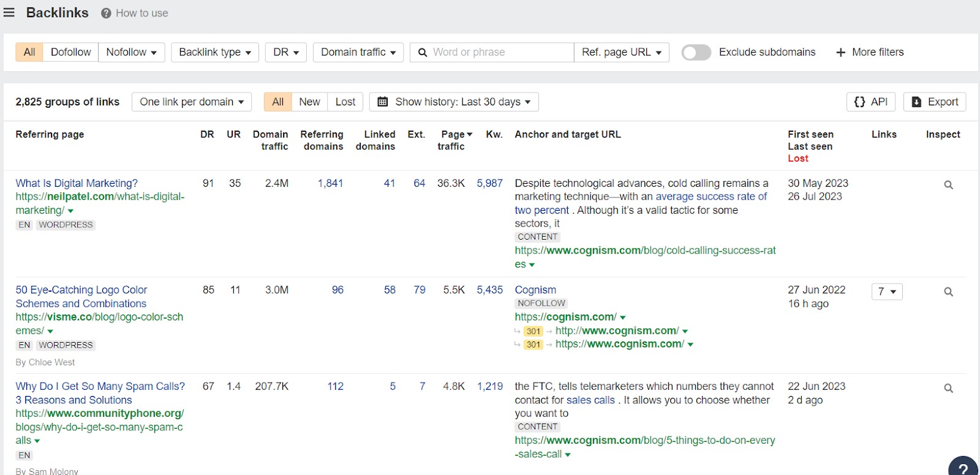
Task: Expand the neilpatel.com URL dropdown arrow
Action: pos(70,211)
